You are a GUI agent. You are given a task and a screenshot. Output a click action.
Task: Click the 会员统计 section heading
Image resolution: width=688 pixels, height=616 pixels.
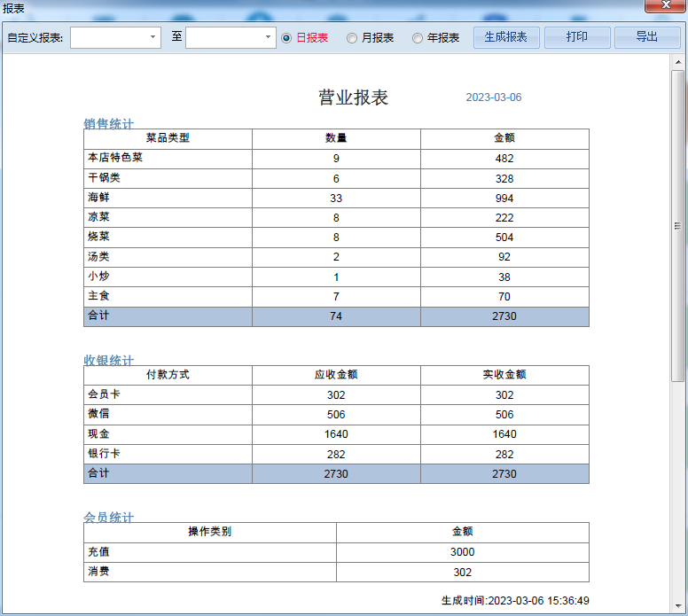pyautogui.click(x=109, y=518)
